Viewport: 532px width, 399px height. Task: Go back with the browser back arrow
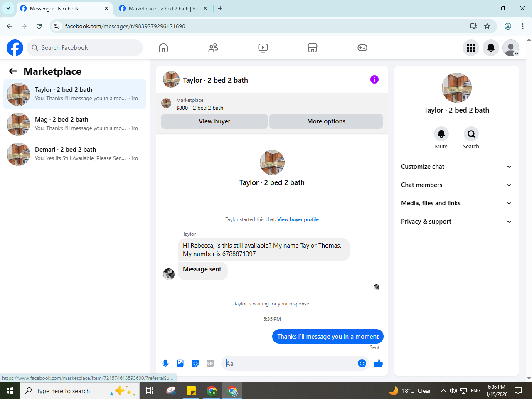[9, 26]
